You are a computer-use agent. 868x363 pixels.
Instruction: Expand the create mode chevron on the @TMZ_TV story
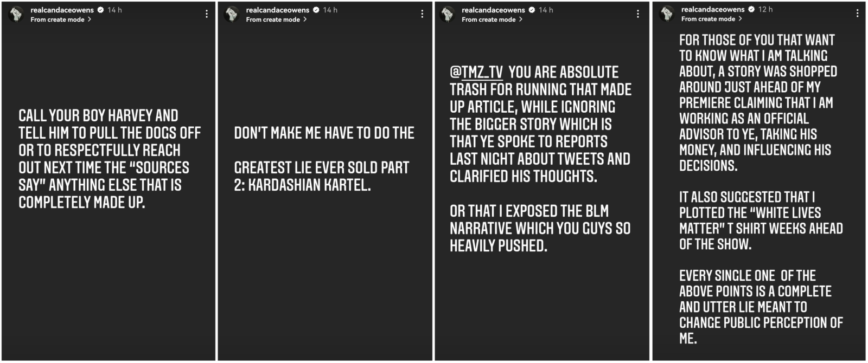coord(521,20)
